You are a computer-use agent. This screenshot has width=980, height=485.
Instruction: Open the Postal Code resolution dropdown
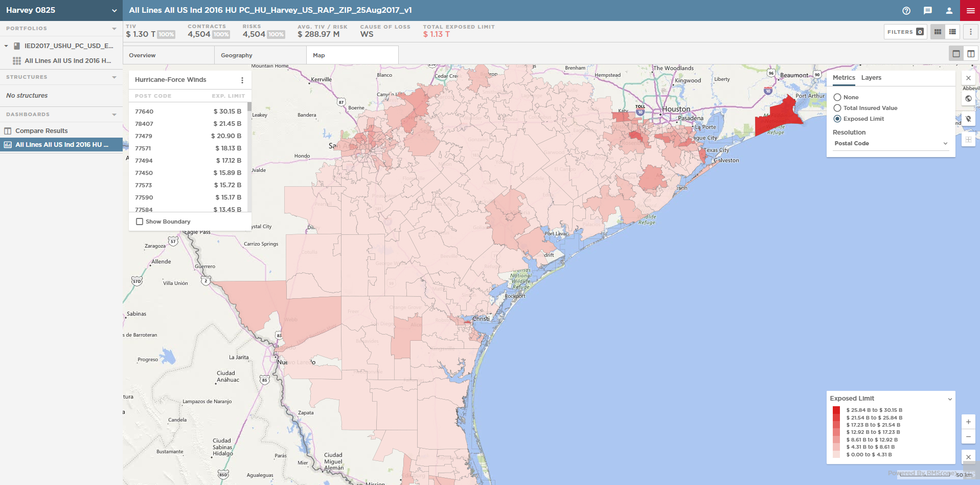click(x=891, y=143)
